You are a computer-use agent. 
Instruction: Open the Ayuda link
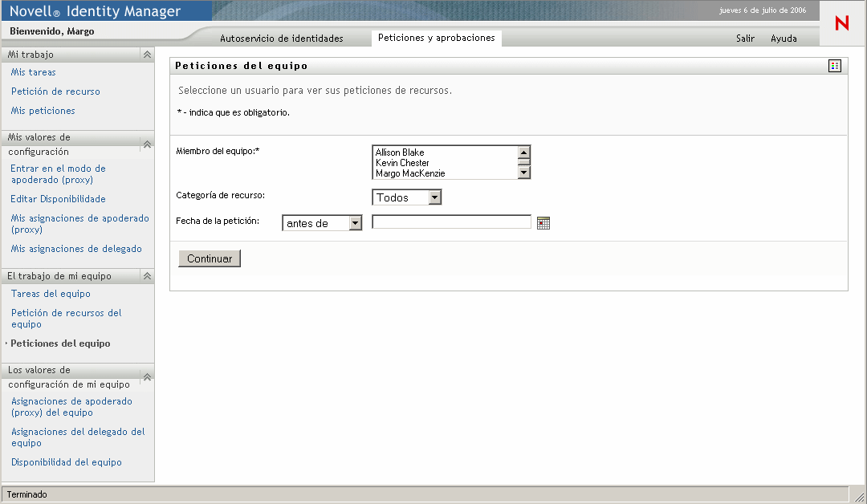pos(784,39)
